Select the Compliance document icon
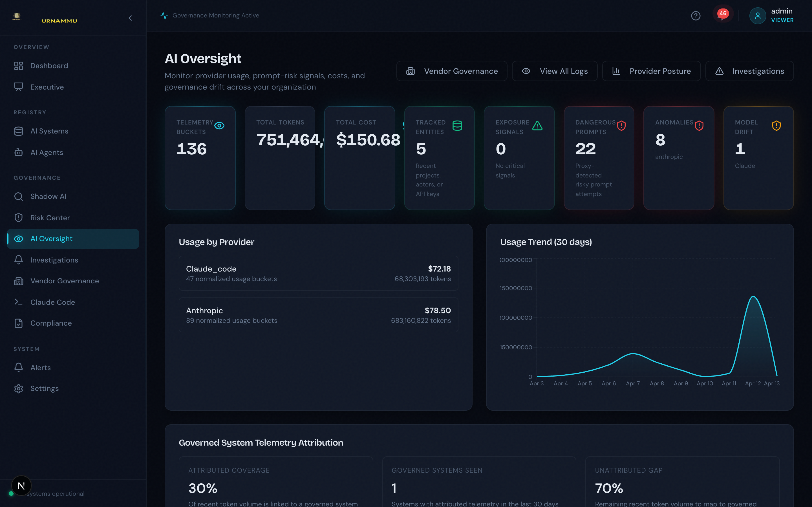The height and width of the screenshot is (507, 812). 18,323
